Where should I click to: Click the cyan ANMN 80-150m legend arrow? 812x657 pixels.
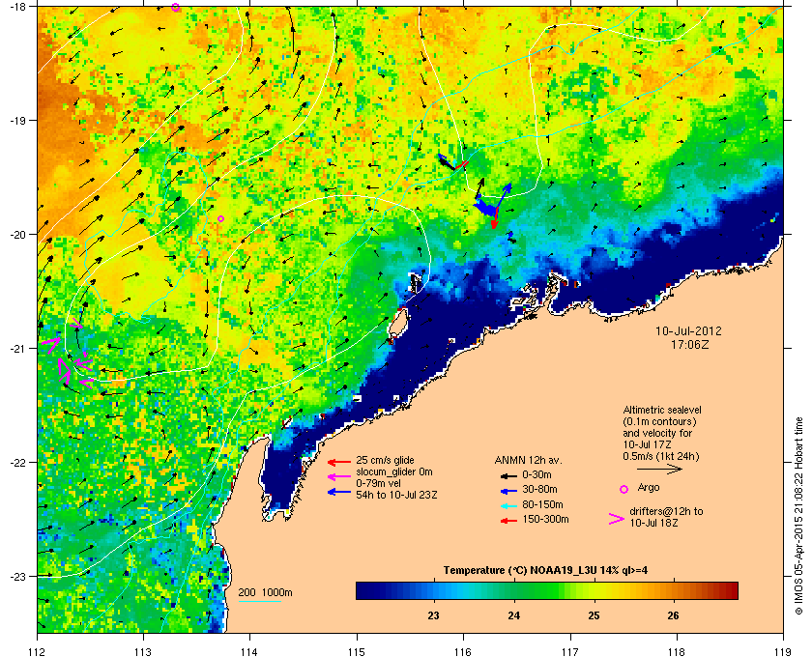(508, 505)
